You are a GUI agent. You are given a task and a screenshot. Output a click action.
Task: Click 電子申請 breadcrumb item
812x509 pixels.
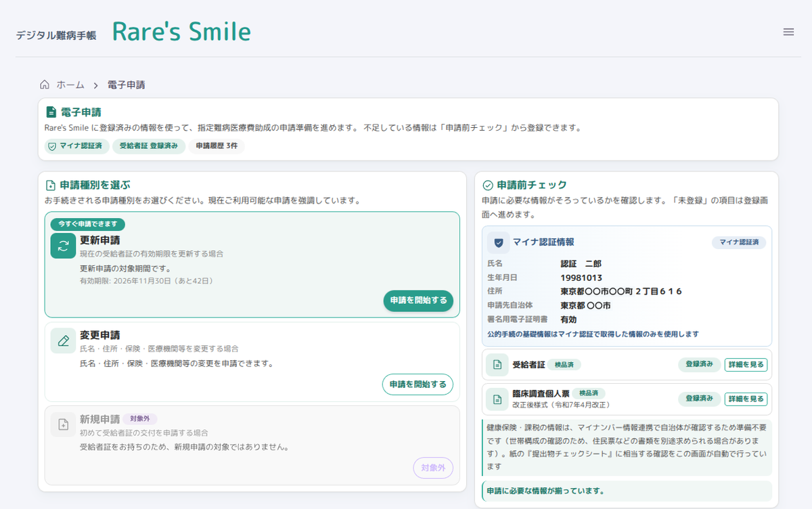126,85
